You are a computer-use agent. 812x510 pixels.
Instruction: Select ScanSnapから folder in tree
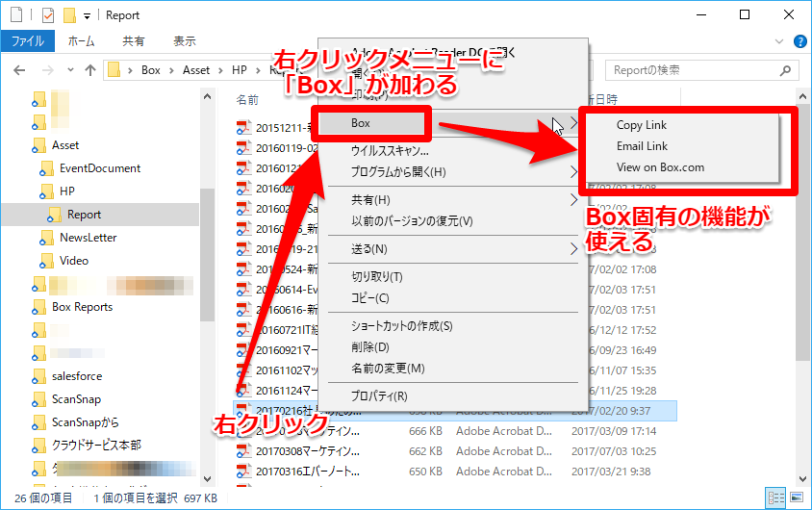click(85, 422)
